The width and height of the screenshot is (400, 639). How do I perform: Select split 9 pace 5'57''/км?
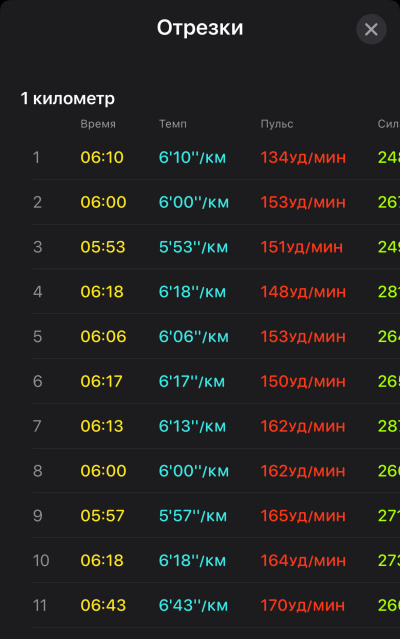pos(193,516)
